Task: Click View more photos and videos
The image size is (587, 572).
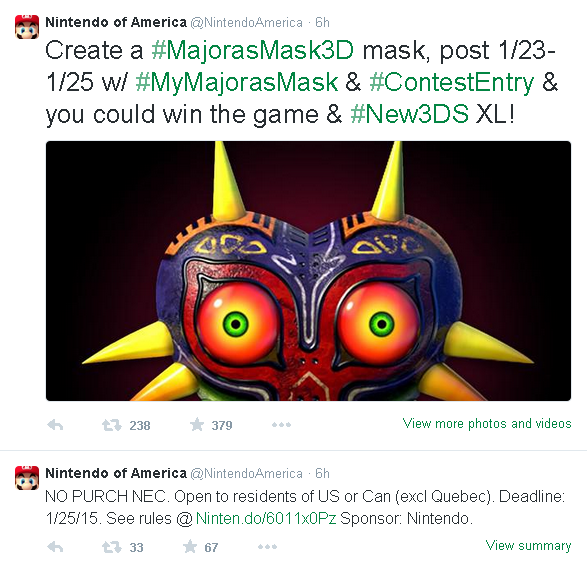Action: coord(487,424)
